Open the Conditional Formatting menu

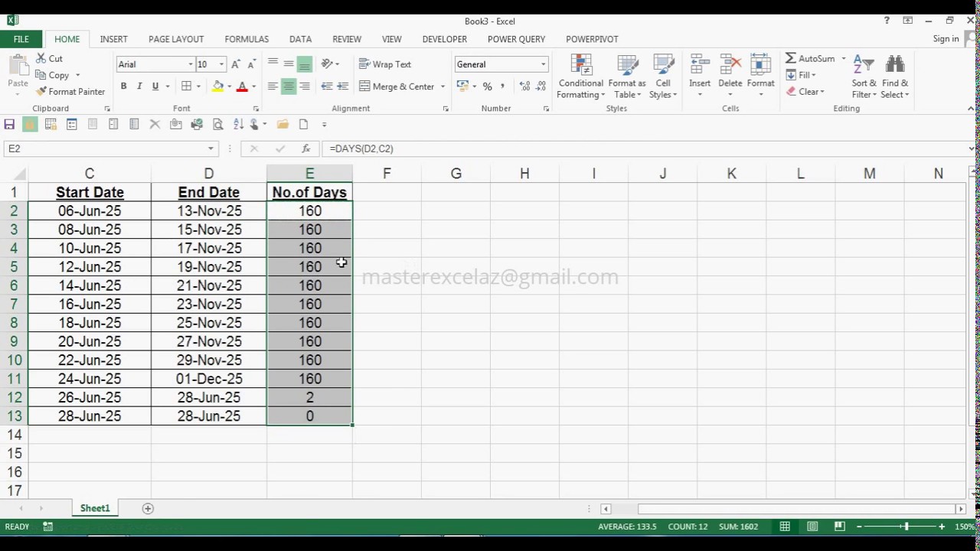click(x=581, y=77)
